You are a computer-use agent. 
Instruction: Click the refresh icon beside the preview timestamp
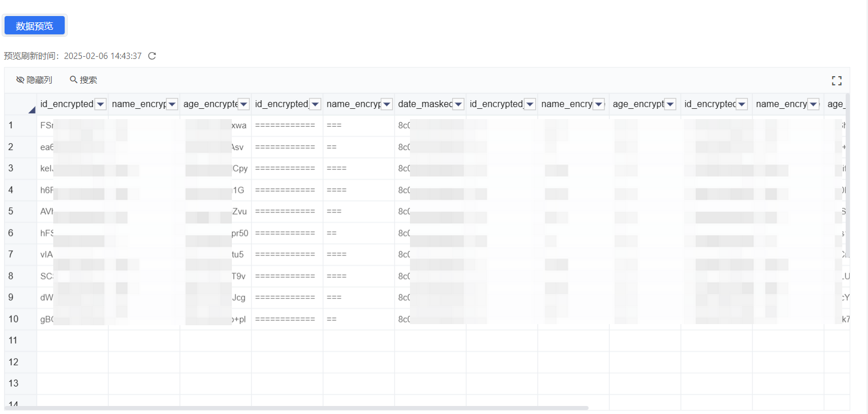(152, 56)
